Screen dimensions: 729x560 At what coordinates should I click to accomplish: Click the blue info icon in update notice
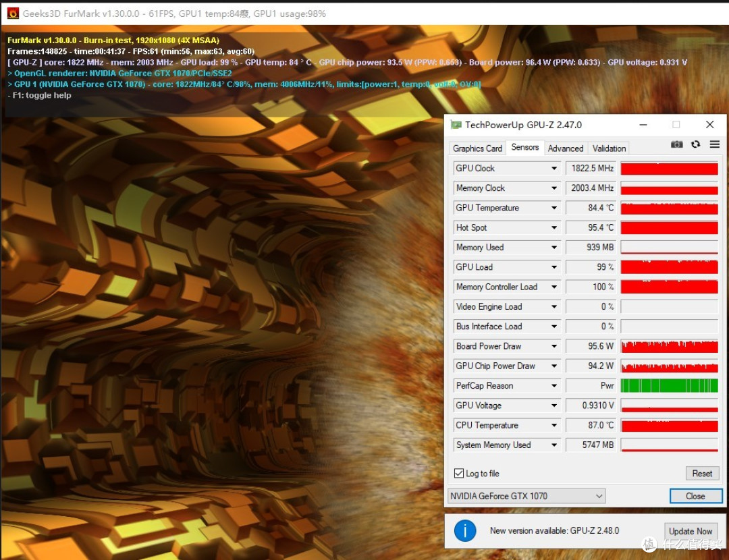pyautogui.click(x=465, y=530)
